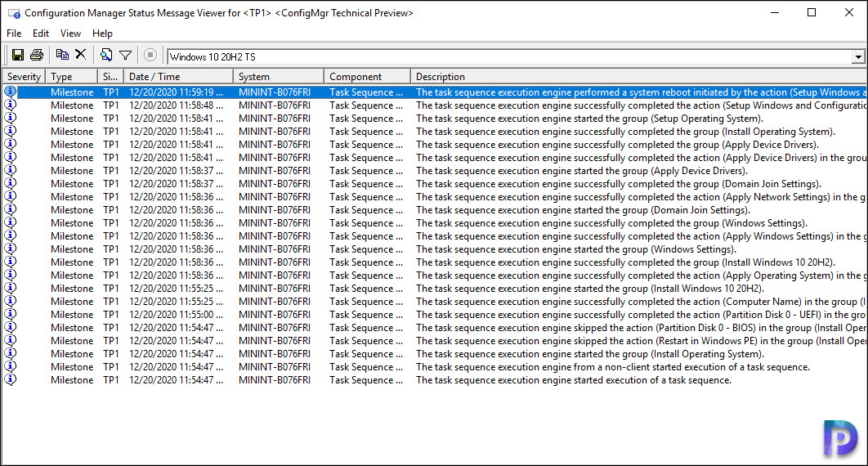Click the Copy toolbar icon
868x466 pixels.
pos(62,54)
